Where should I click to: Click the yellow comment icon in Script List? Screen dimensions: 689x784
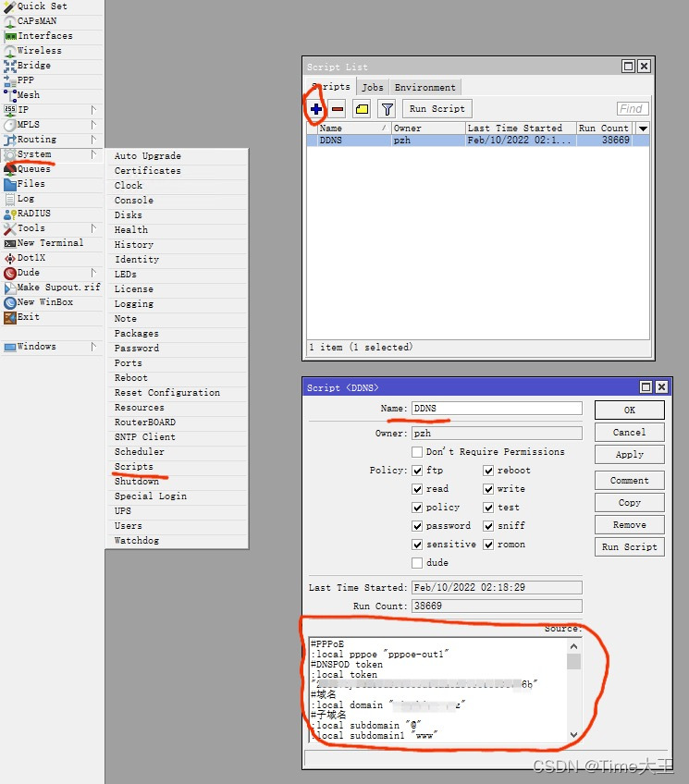tap(362, 109)
